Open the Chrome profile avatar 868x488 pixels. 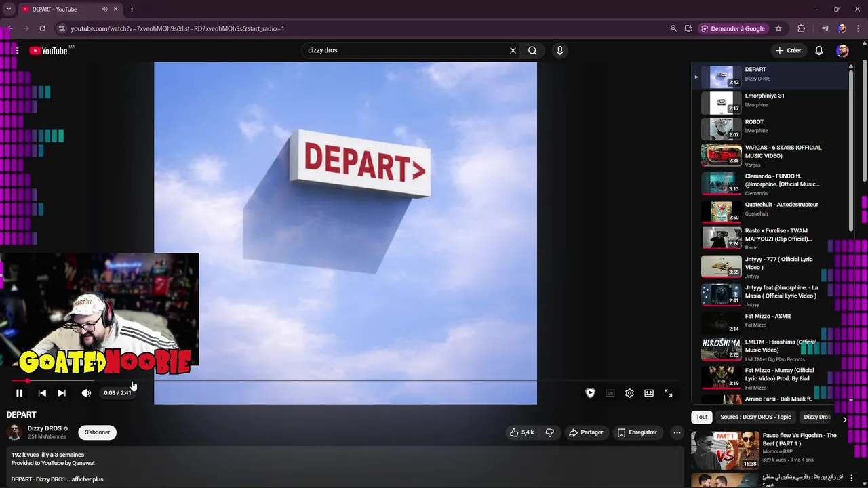pos(842,28)
